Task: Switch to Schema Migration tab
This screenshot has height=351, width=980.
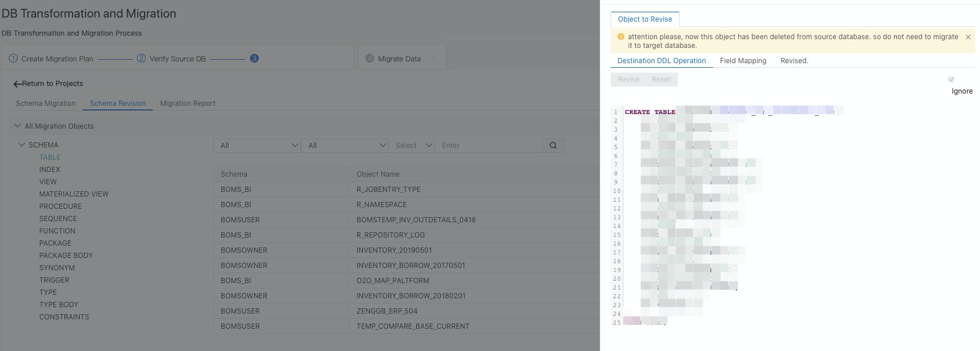Action: point(46,104)
